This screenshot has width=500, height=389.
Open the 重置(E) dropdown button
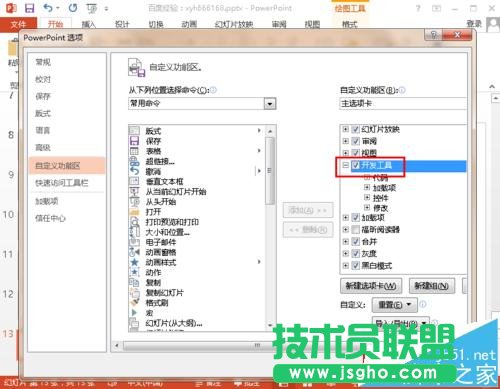pyautogui.click(x=394, y=304)
